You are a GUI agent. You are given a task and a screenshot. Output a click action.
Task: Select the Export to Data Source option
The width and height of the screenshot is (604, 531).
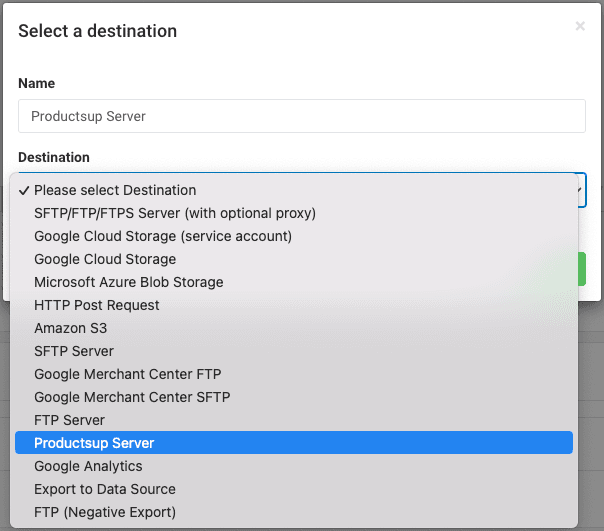[105, 489]
